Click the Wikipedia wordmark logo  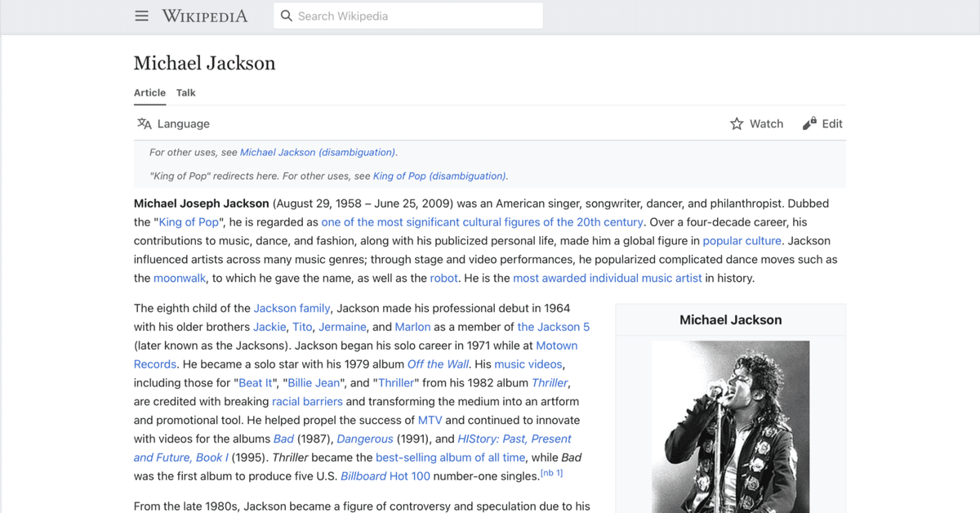tap(204, 16)
